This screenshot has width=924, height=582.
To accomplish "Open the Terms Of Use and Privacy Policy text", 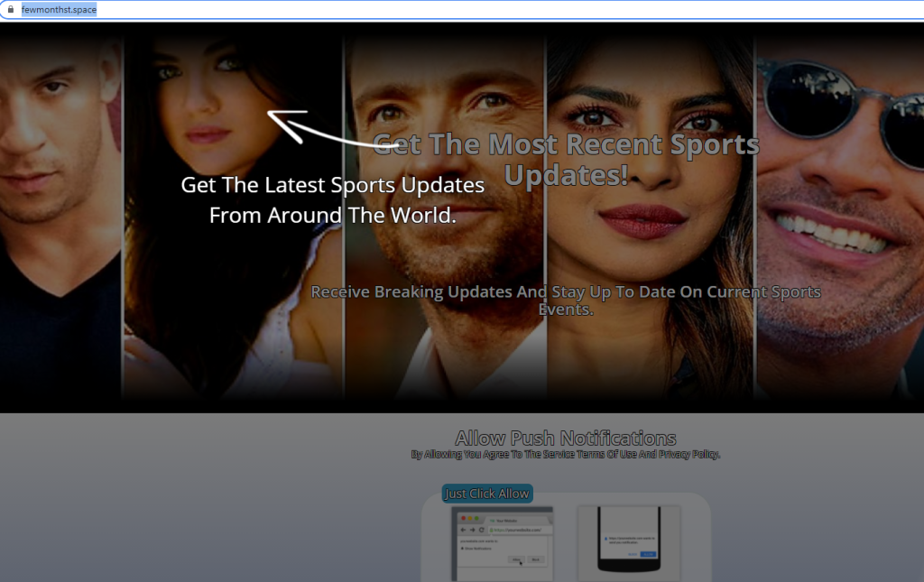I will [565, 454].
